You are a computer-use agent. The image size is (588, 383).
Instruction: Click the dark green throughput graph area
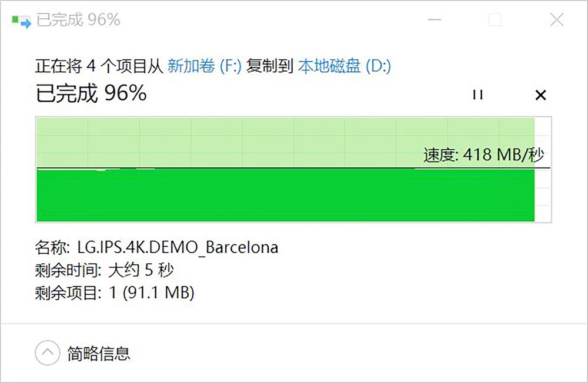pos(285,195)
